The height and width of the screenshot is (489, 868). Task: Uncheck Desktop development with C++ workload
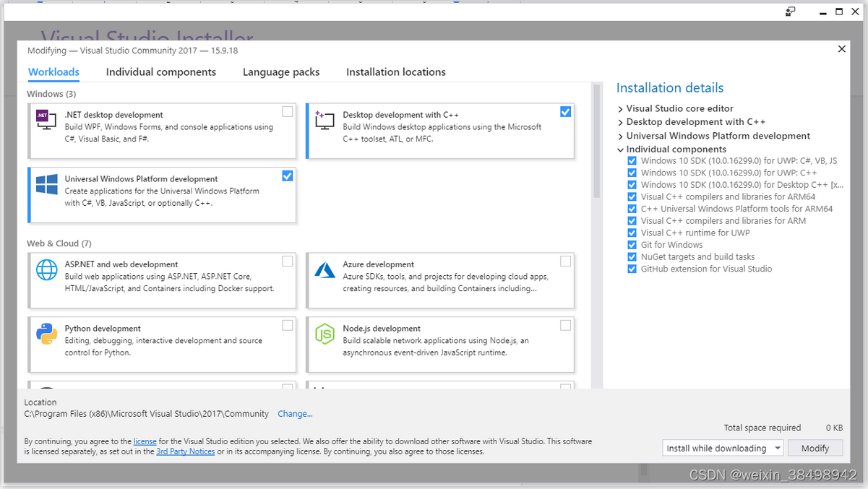point(565,111)
